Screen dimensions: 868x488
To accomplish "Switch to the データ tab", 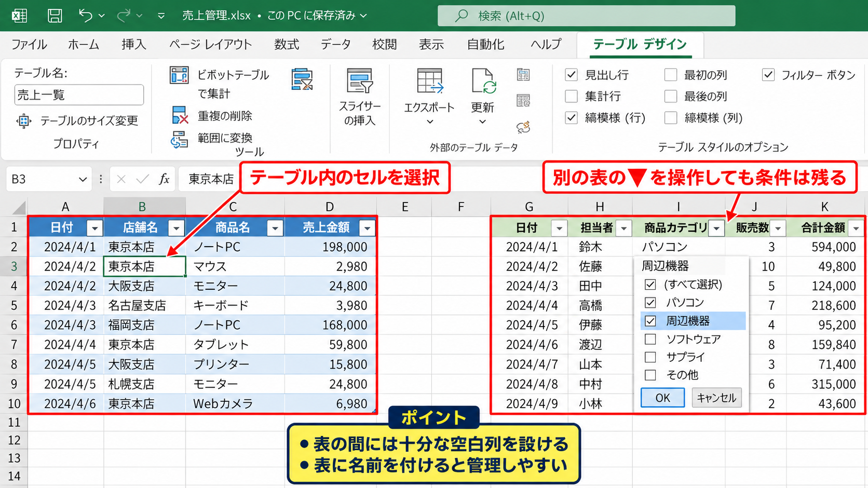I will [x=335, y=45].
